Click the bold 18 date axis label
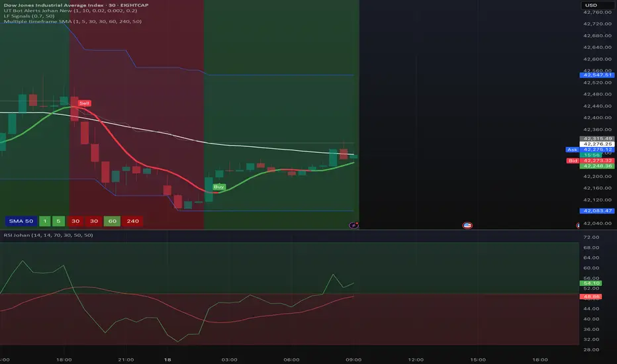The width and height of the screenshot is (617, 364). click(x=167, y=359)
